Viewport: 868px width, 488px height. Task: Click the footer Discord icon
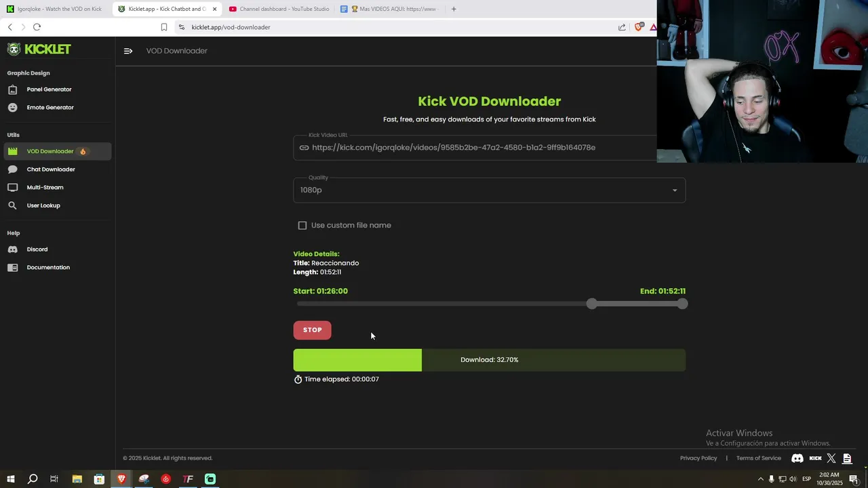click(x=797, y=458)
